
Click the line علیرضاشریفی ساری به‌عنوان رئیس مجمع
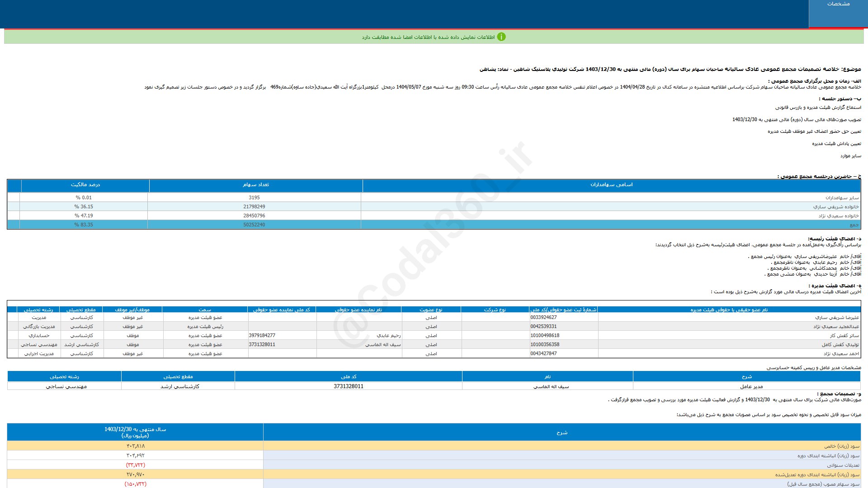pyautogui.click(x=805, y=256)
